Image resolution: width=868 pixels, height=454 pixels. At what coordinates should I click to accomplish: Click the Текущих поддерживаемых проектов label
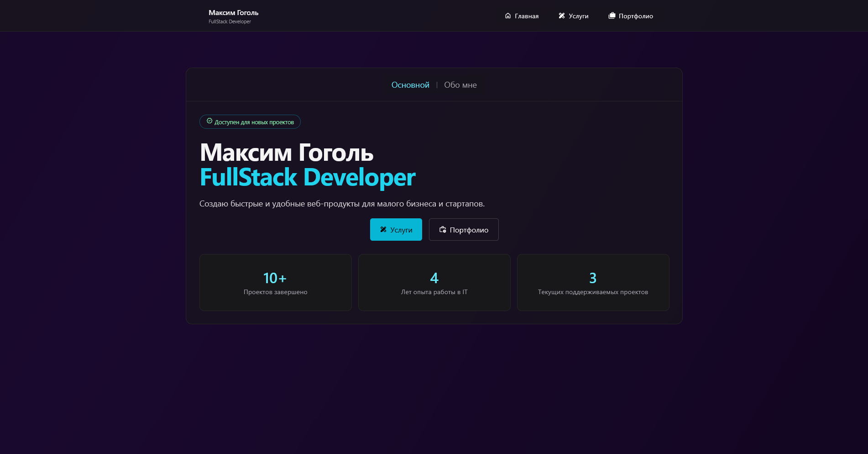click(x=593, y=292)
